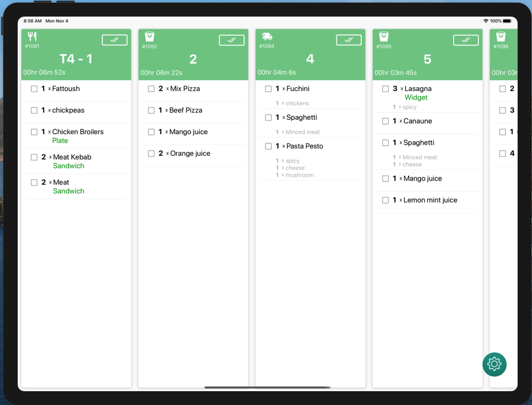This screenshot has height=405, width=532.
Task: Click the Plate variant under Chicken Broilers
Action: click(x=60, y=141)
